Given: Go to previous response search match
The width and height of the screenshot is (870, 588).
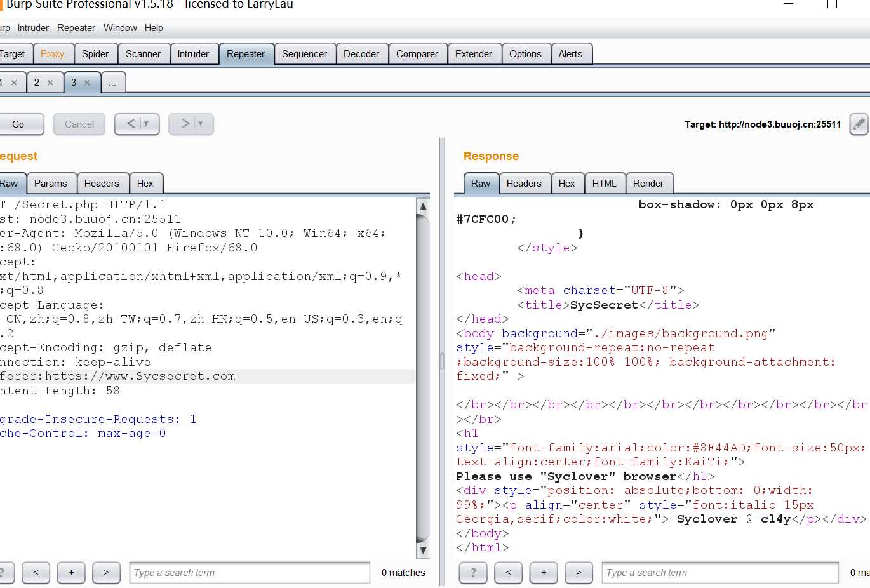Looking at the screenshot, I should pyautogui.click(x=508, y=572).
